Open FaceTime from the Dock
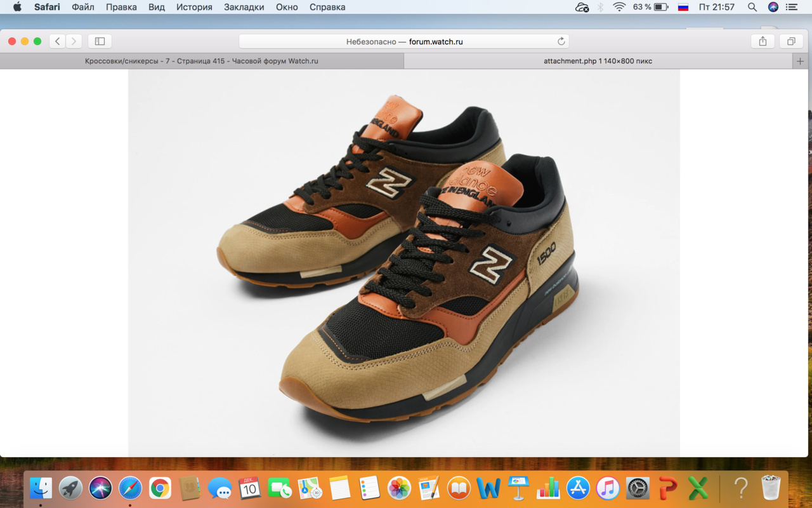812x508 pixels. [x=279, y=488]
